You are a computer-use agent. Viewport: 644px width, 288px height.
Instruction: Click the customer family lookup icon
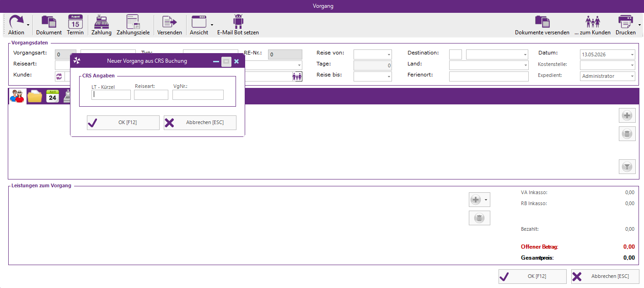[297, 76]
